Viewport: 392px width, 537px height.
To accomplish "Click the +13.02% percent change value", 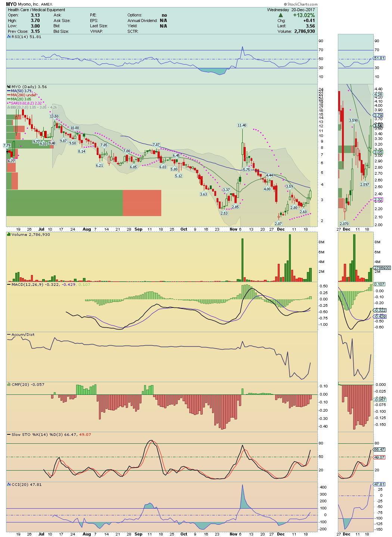I will point(304,15).
